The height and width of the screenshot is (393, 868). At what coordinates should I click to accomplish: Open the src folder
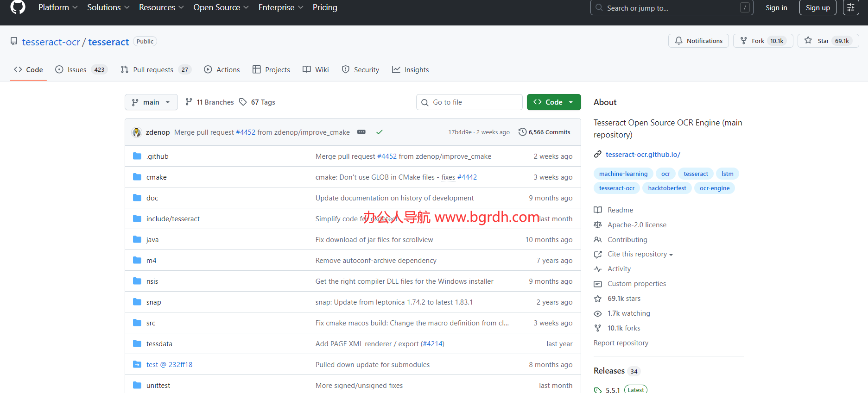[x=151, y=323]
